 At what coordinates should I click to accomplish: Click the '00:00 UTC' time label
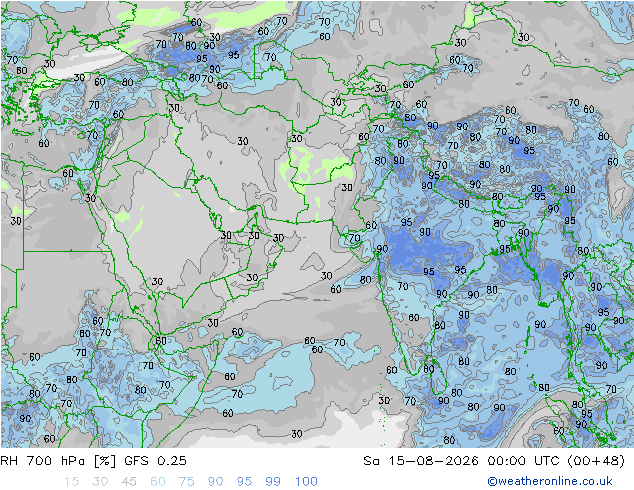523,460
